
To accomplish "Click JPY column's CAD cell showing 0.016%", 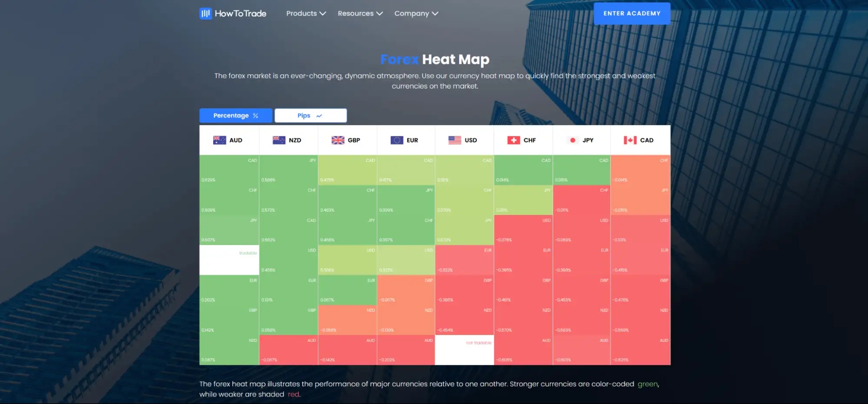I will (582, 170).
